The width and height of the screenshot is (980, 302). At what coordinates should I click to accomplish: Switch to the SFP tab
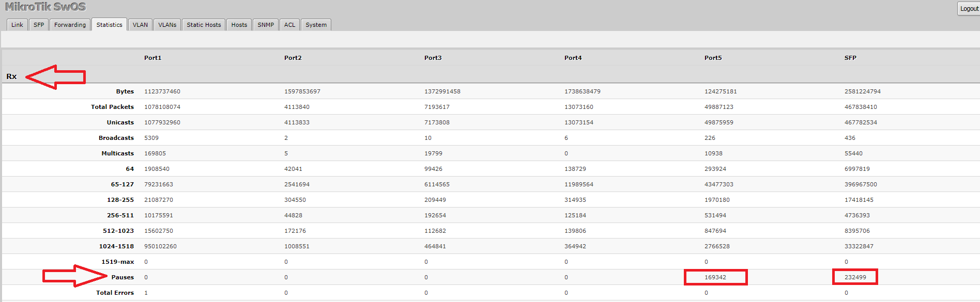[39, 25]
